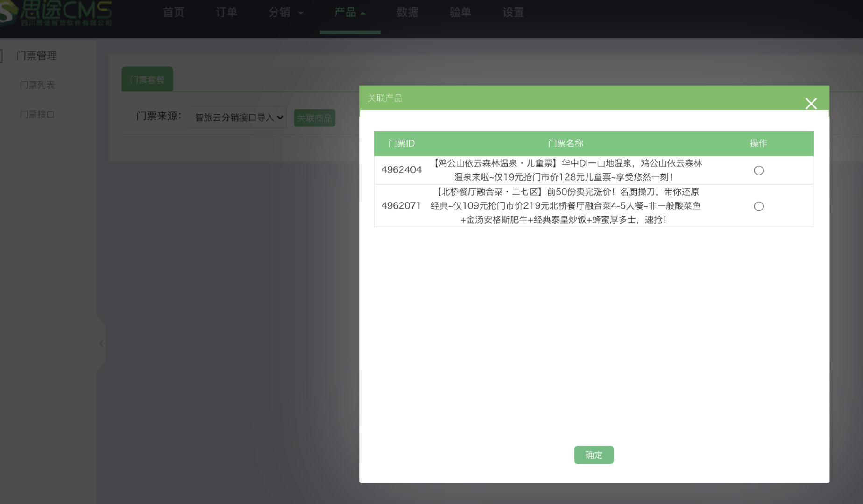Open the 订单 menu

(226, 13)
